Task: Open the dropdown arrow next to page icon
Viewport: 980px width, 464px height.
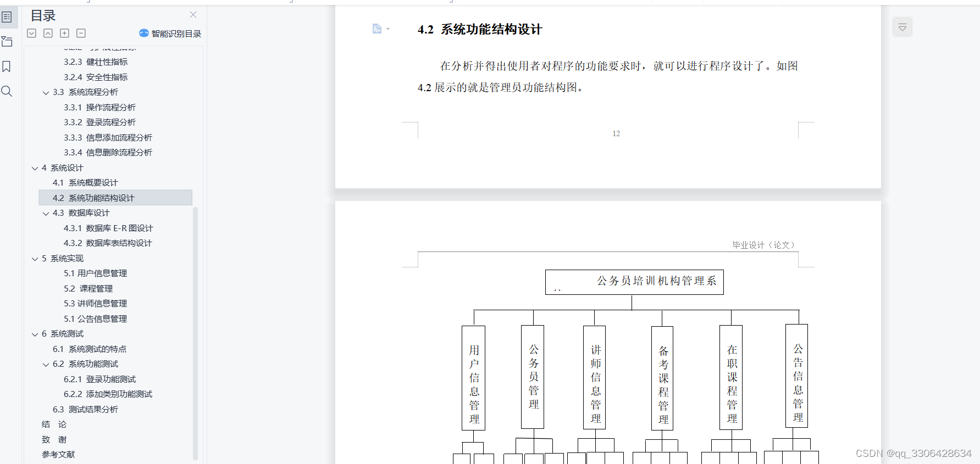Action: pos(388,29)
